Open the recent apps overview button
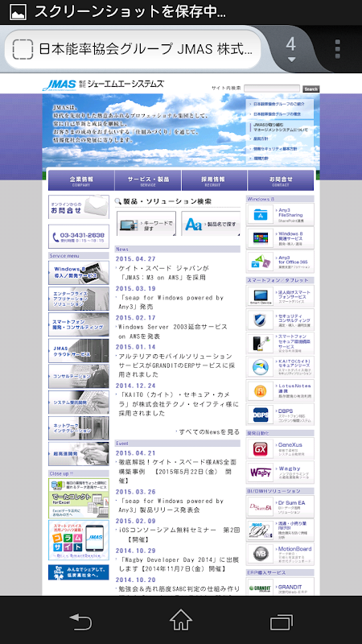Image resolution: width=362 pixels, height=644 pixels. (x=282, y=621)
